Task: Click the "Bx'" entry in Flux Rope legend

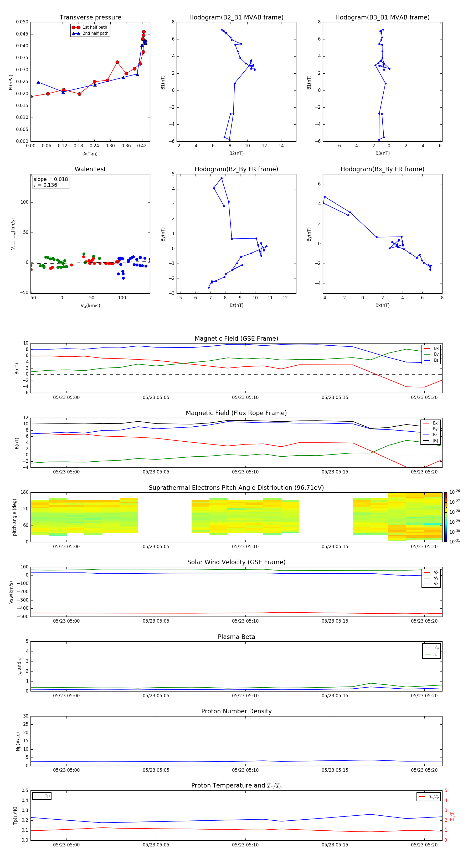Action: click(431, 423)
